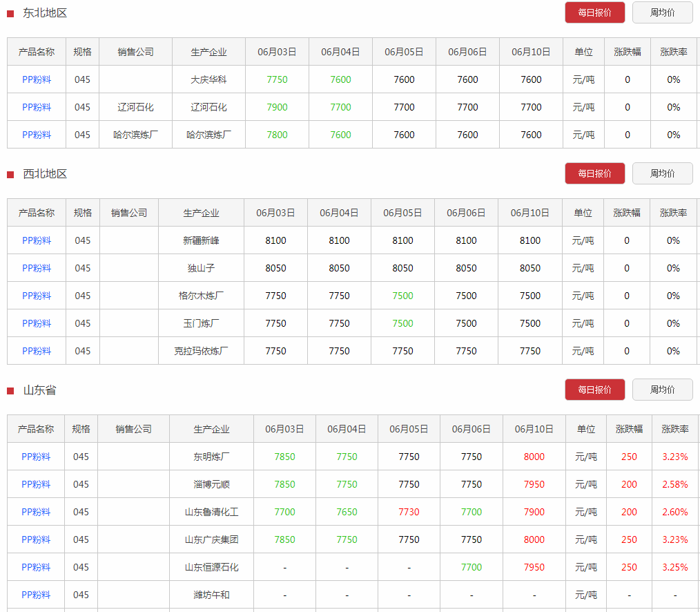Click 06月03日 header in 东北地区 table

(277, 52)
